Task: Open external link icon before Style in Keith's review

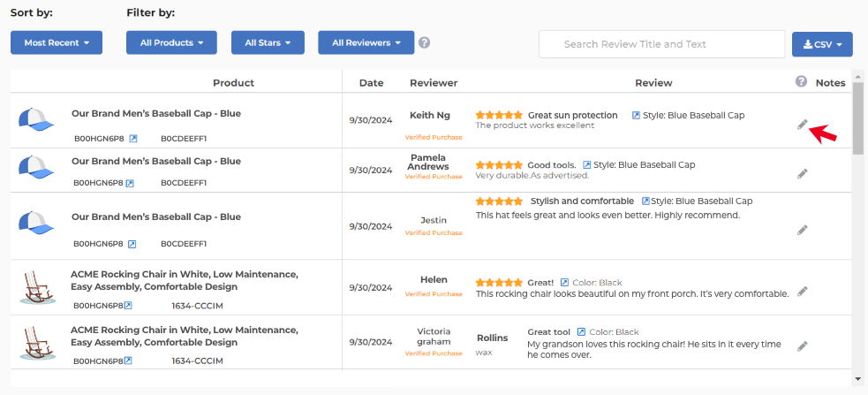Action: coord(636,115)
